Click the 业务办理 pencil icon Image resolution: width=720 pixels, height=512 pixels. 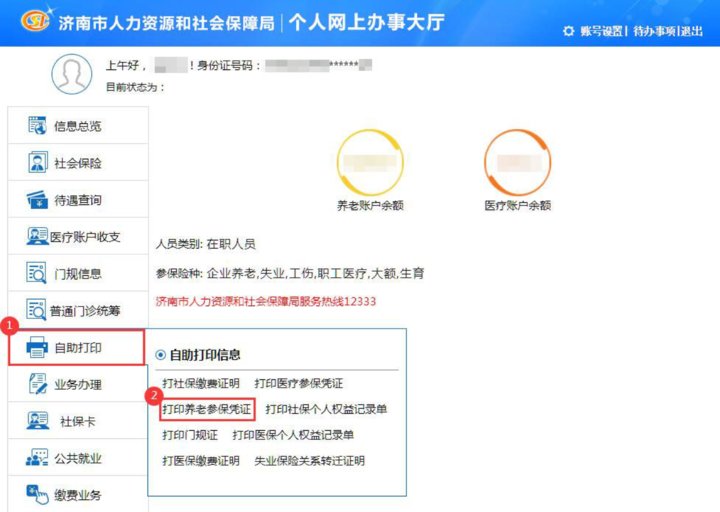click(37, 384)
